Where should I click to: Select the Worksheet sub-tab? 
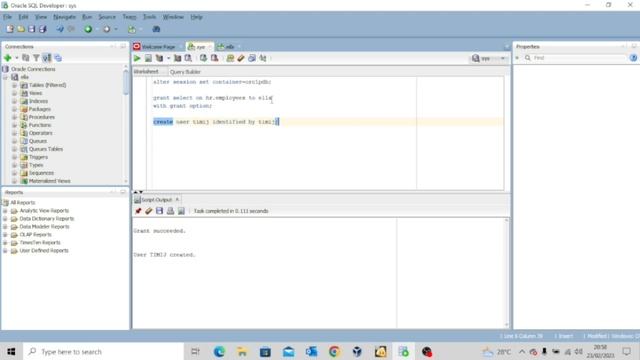point(146,72)
